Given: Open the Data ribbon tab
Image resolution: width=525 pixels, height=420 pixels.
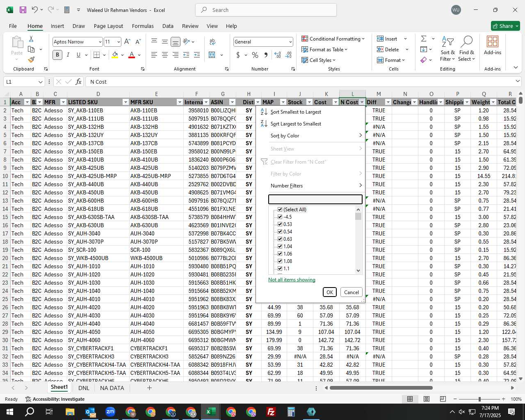Looking at the screenshot, I should [168, 26].
